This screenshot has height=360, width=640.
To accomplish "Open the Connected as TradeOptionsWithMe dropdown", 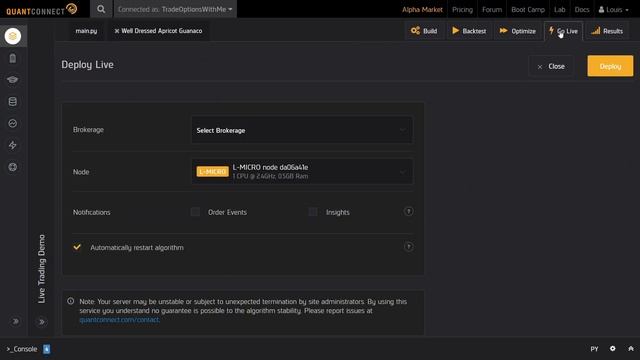I will click(x=175, y=9).
